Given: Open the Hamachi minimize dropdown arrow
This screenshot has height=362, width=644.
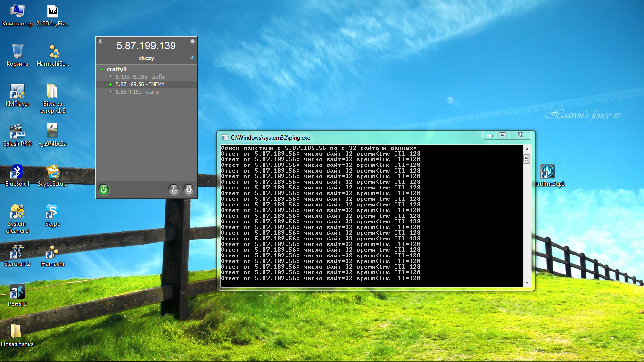Looking at the screenshot, I should coord(100,41).
